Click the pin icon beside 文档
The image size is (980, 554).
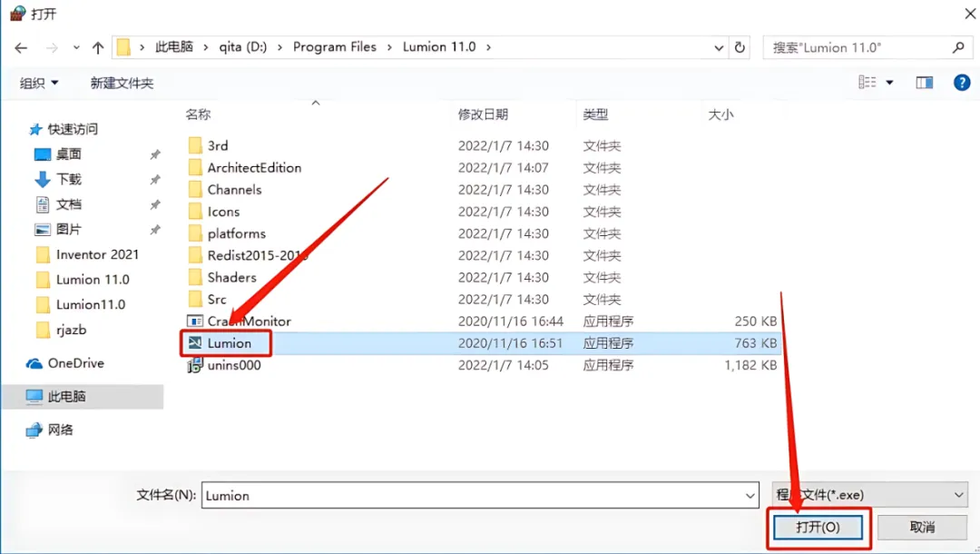(155, 204)
